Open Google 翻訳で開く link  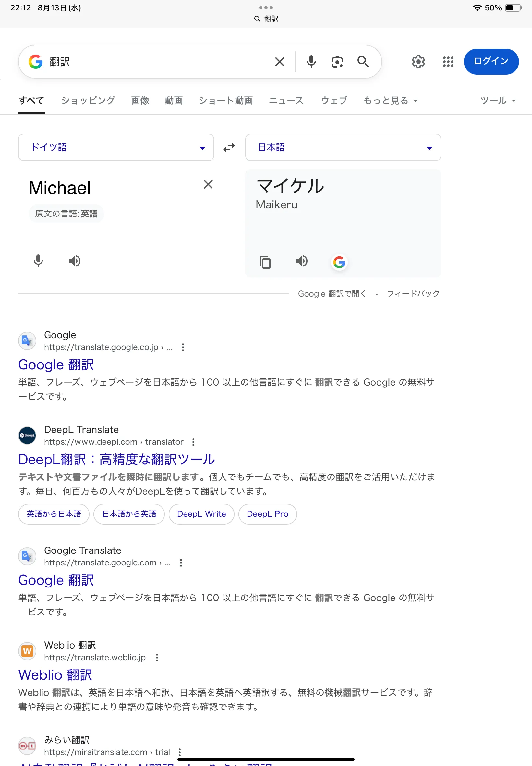(332, 294)
